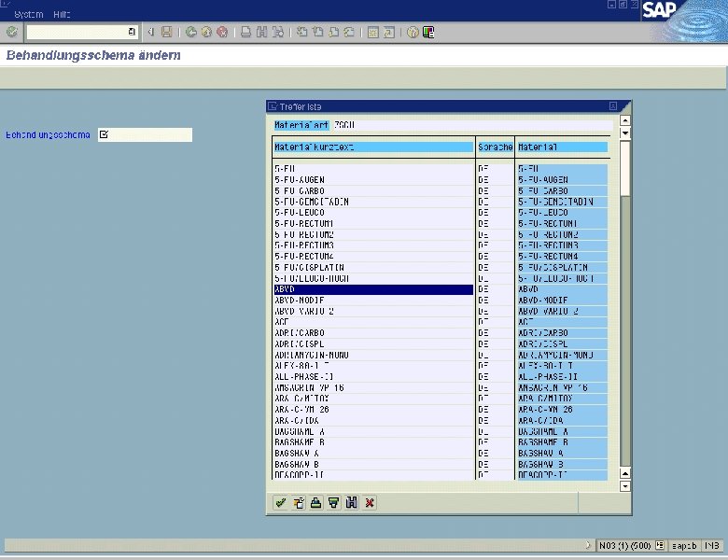
Task: Click the yellow Exit icon
Action: pos(206,32)
